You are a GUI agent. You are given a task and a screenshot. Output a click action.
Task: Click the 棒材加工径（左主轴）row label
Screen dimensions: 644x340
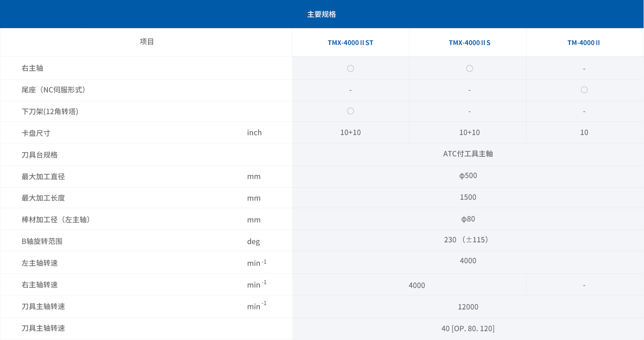56,219
